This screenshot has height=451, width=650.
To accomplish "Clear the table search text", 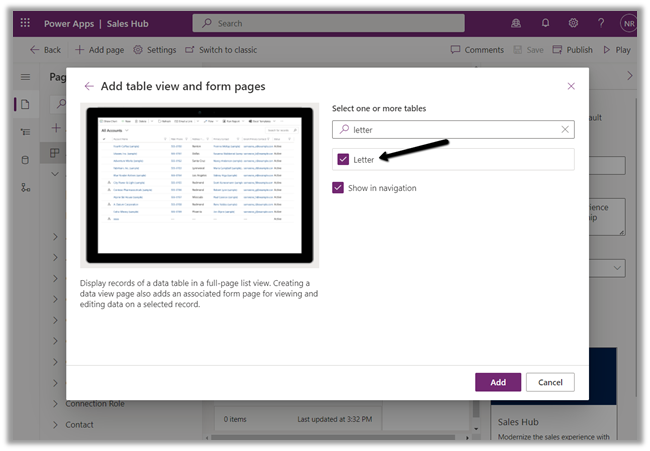I will 564,129.
